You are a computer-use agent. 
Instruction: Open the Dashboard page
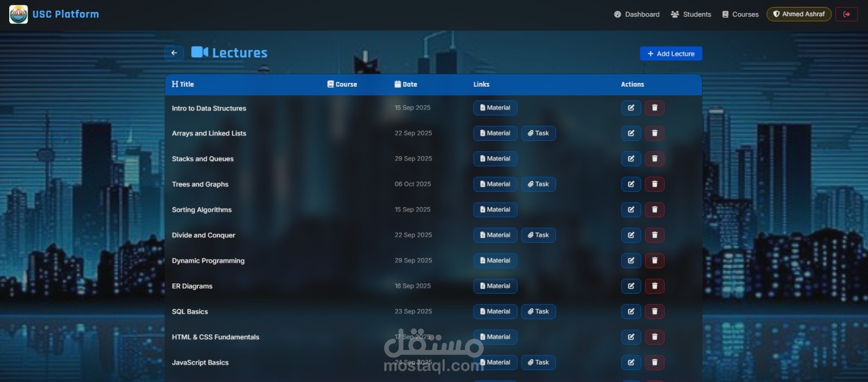(637, 15)
